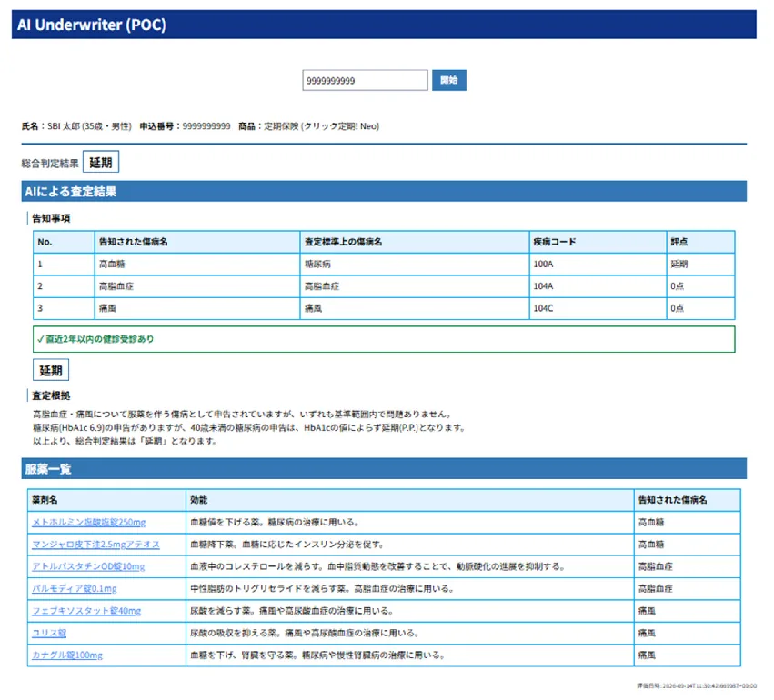This screenshot has height=700, width=774.
Task: Open the マンジャロ皮下注2.5mgアテオス link
Action: coord(95,545)
